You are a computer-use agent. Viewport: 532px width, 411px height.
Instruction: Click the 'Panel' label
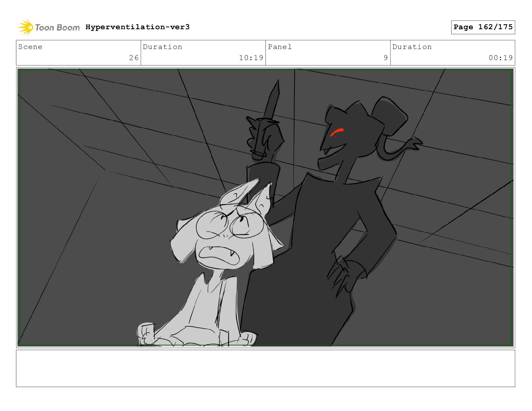click(x=280, y=47)
